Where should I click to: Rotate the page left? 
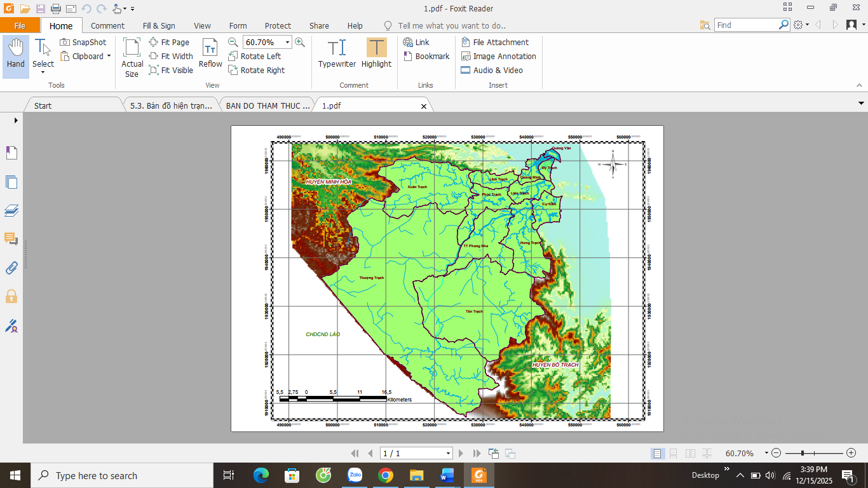pyautogui.click(x=254, y=57)
